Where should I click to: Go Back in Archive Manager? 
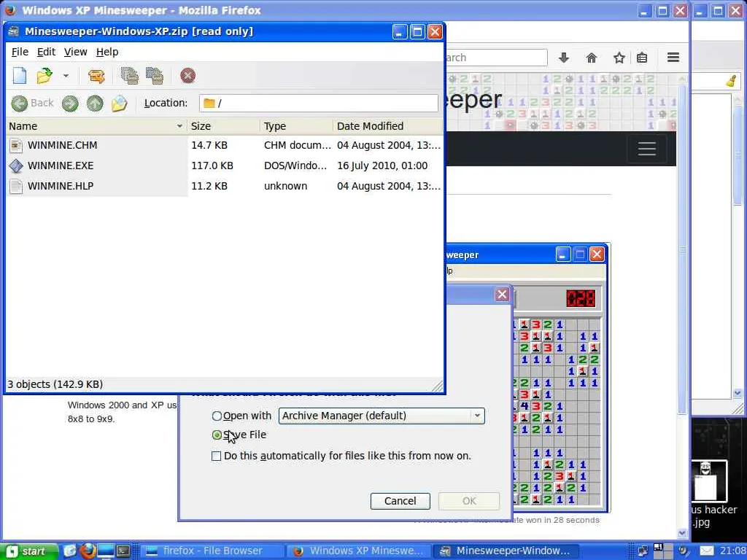tap(32, 104)
